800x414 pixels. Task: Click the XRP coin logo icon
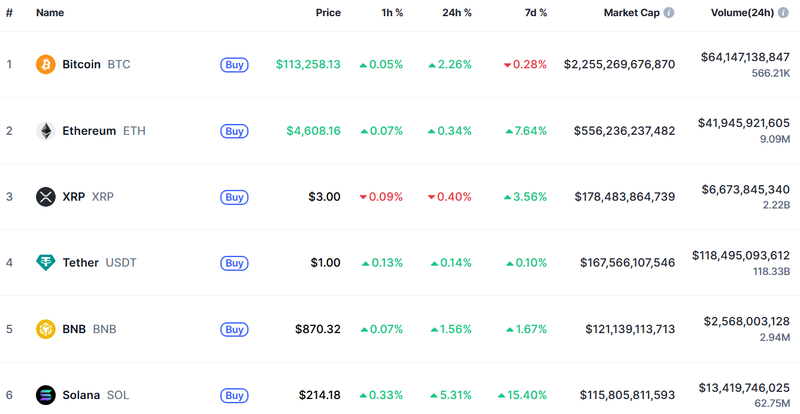46,197
